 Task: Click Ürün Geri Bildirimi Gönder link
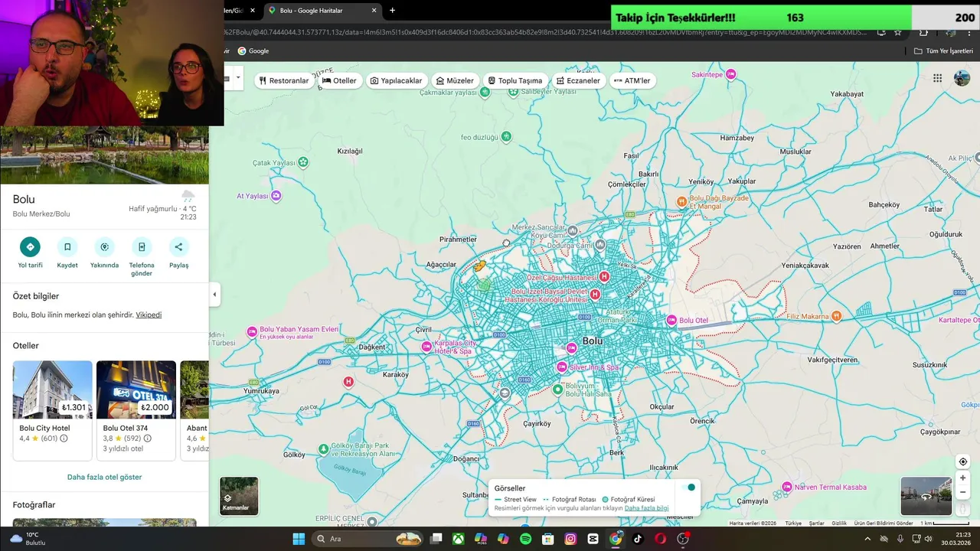[884, 523]
